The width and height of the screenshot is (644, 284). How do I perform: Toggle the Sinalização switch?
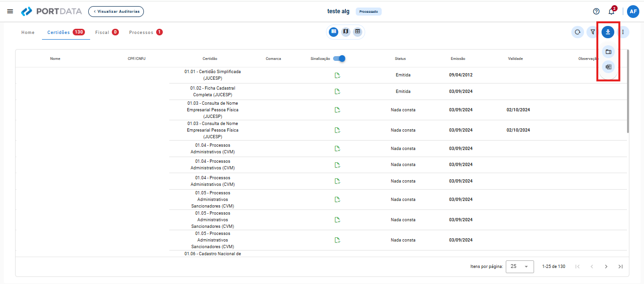point(339,58)
